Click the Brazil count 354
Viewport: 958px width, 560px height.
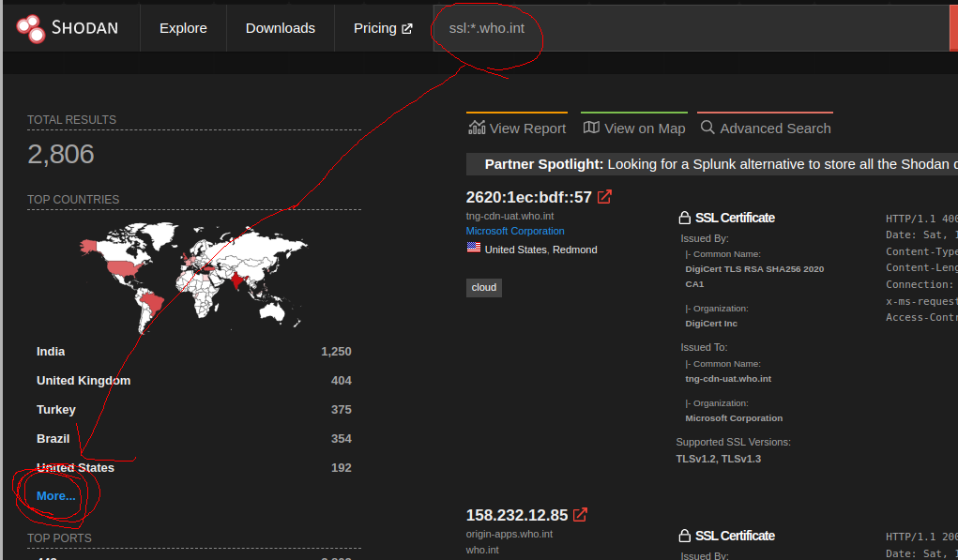[x=341, y=438]
